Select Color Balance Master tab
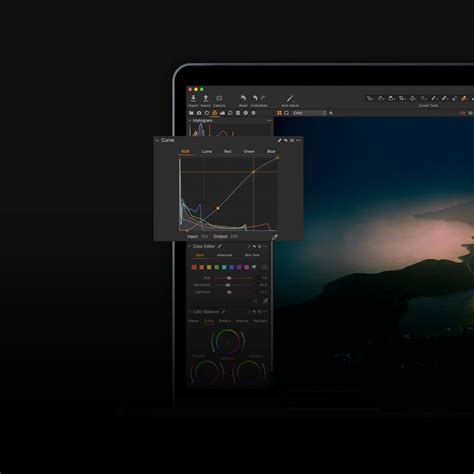This screenshot has width=474, height=474. [194, 321]
